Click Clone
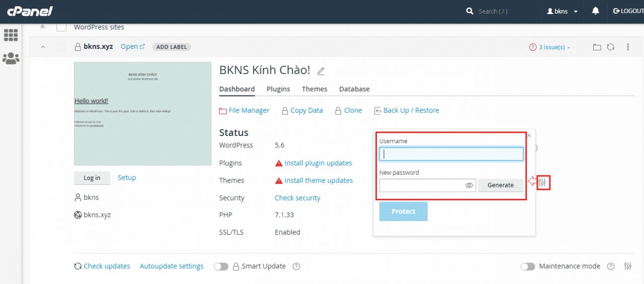 [349, 110]
